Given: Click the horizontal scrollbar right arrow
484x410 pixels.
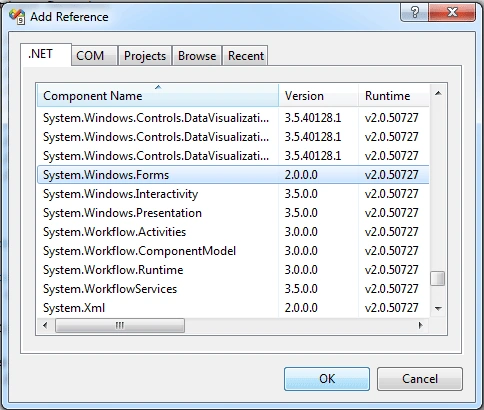Looking at the screenshot, I should (421, 325).
